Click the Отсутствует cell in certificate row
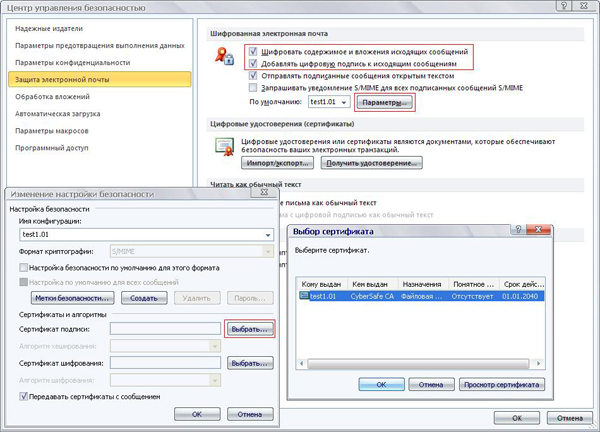This screenshot has height=432, width=600. (473, 296)
